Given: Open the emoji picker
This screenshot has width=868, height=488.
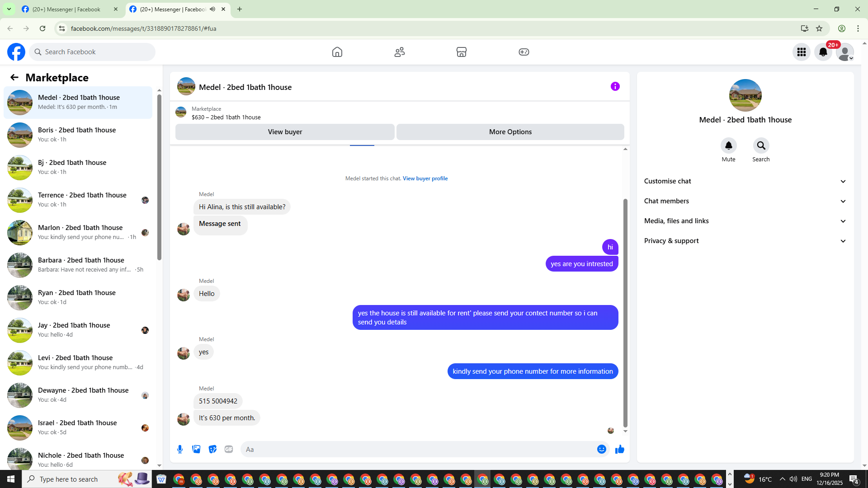Looking at the screenshot, I should point(601,449).
